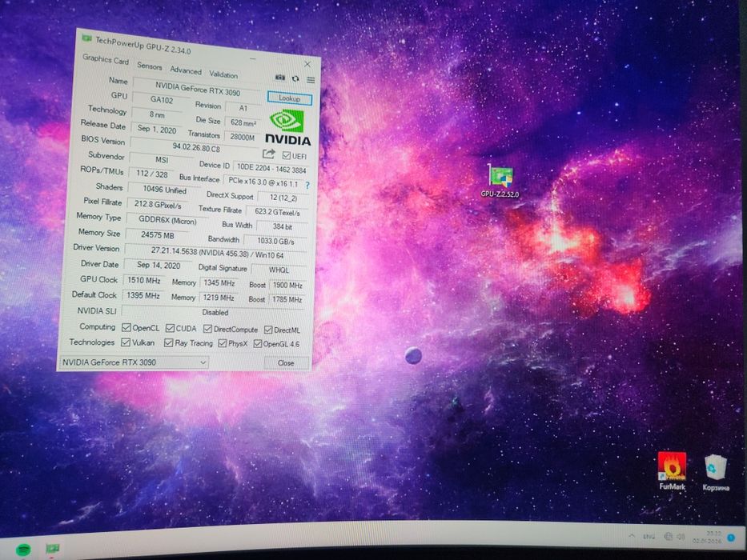
Task: Click the Transistors field 28000M
Action: (x=242, y=137)
